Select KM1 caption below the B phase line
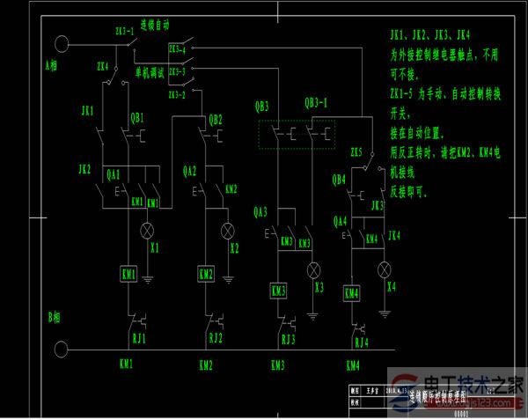This screenshot has height=420, width=528. click(126, 364)
